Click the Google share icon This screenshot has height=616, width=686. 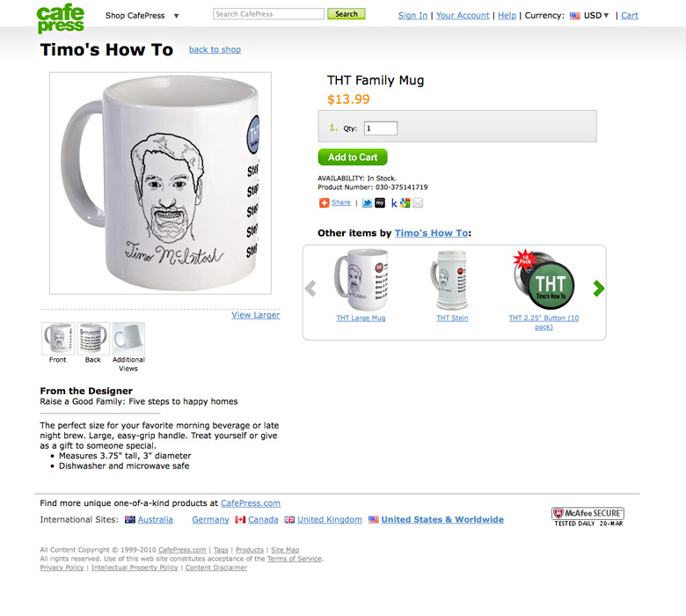[x=405, y=203]
